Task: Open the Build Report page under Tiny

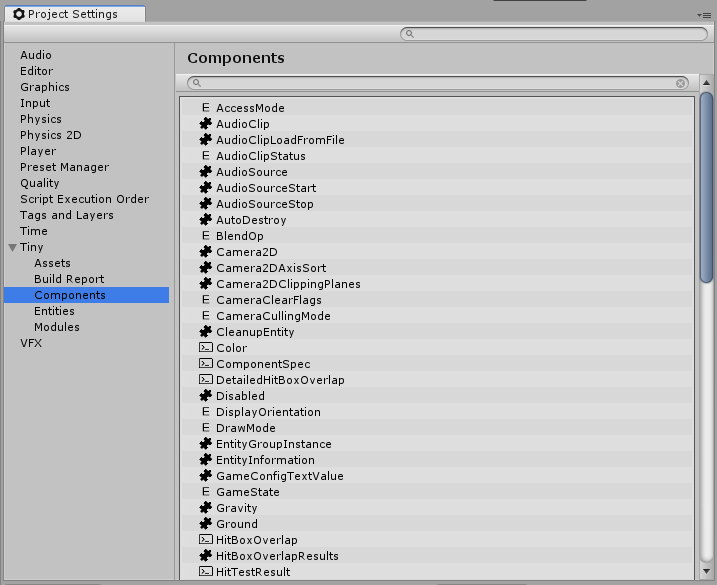Action: 69,279
